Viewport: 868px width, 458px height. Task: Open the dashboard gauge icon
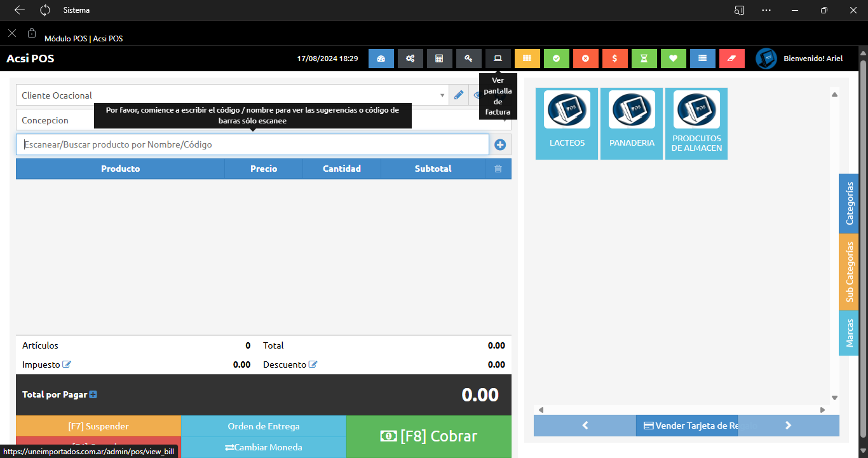(381, 59)
